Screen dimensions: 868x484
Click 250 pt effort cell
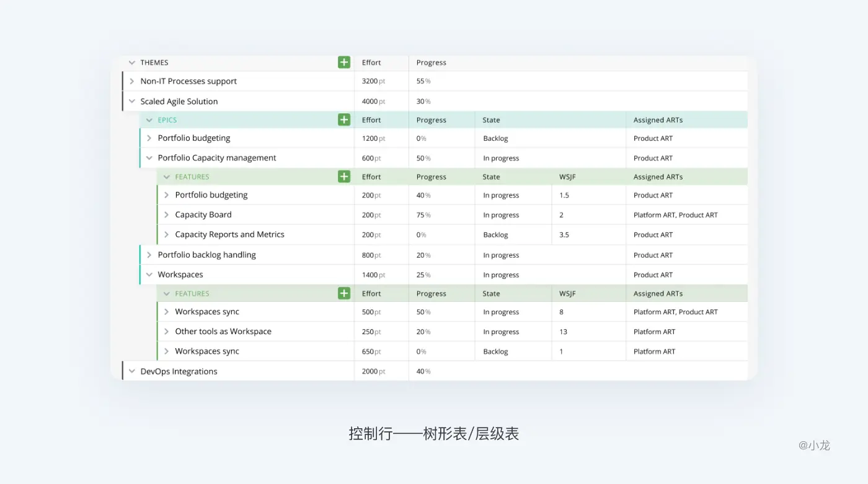372,332
